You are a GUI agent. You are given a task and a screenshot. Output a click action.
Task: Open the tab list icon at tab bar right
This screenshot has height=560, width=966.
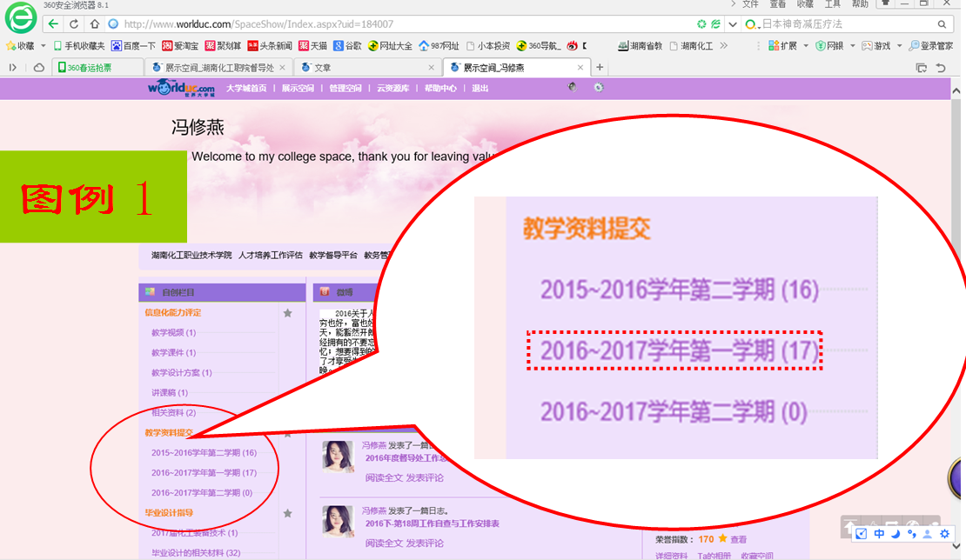click(x=921, y=68)
